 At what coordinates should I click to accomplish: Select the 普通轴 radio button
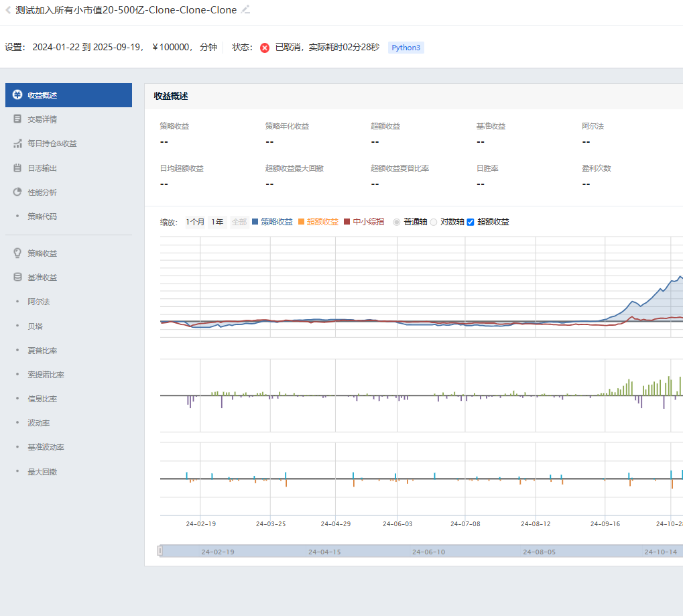(x=397, y=222)
